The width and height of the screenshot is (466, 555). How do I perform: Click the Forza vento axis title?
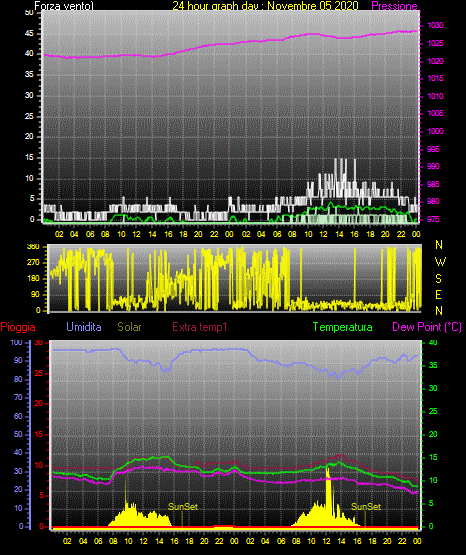[64, 6]
